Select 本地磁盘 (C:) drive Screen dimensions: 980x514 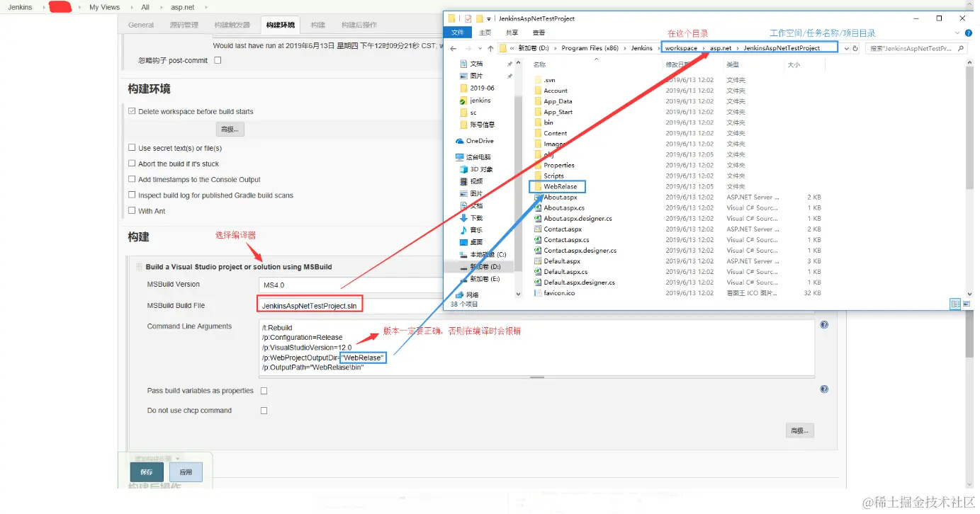[483, 254]
